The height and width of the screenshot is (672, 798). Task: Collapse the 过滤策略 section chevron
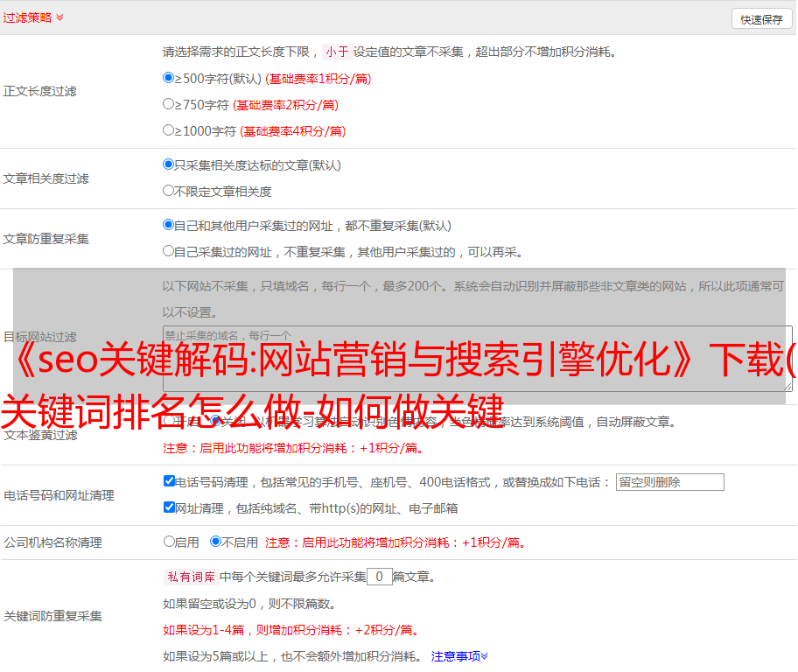click(x=59, y=17)
